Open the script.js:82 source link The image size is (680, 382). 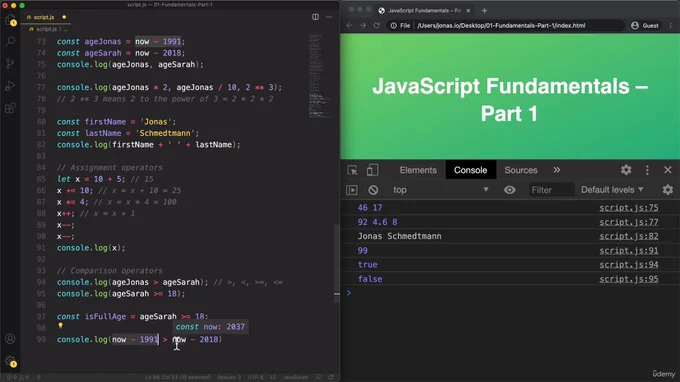pyautogui.click(x=629, y=236)
